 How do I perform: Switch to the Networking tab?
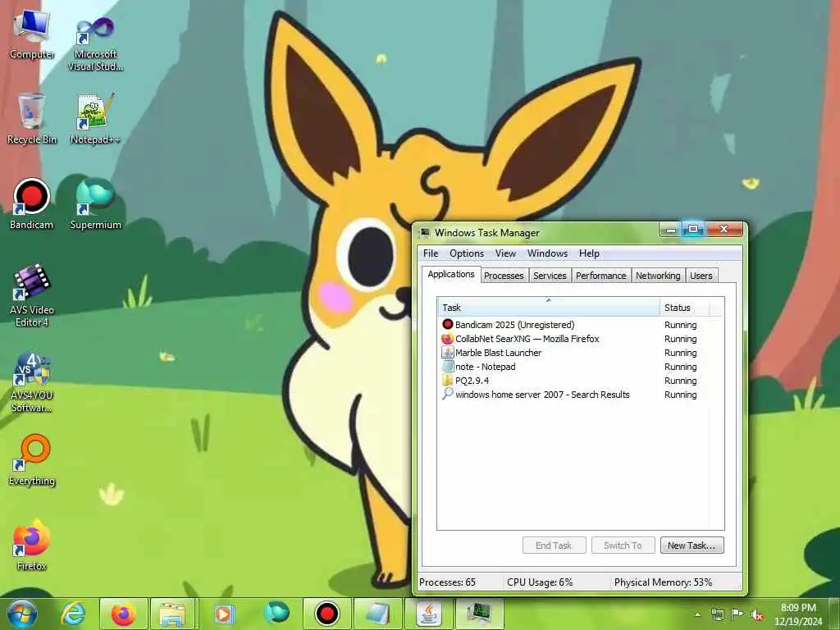(x=658, y=276)
